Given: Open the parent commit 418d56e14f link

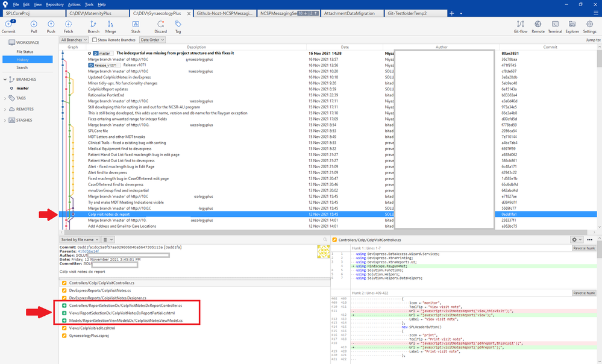Looking at the screenshot, I should 89,251.
